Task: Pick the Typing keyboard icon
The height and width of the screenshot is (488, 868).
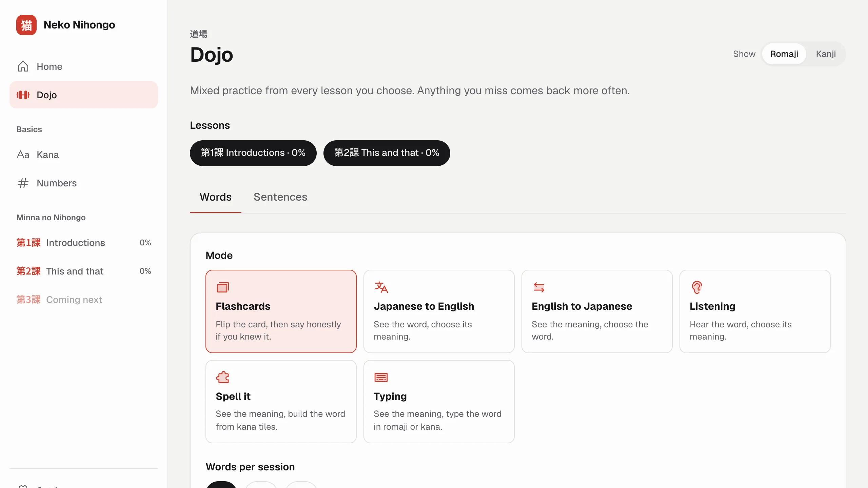Action: coord(381,377)
